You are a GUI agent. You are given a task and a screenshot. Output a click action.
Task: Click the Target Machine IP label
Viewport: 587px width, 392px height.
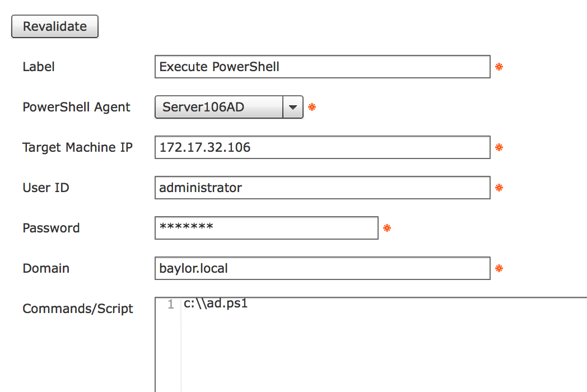pyautogui.click(x=77, y=147)
